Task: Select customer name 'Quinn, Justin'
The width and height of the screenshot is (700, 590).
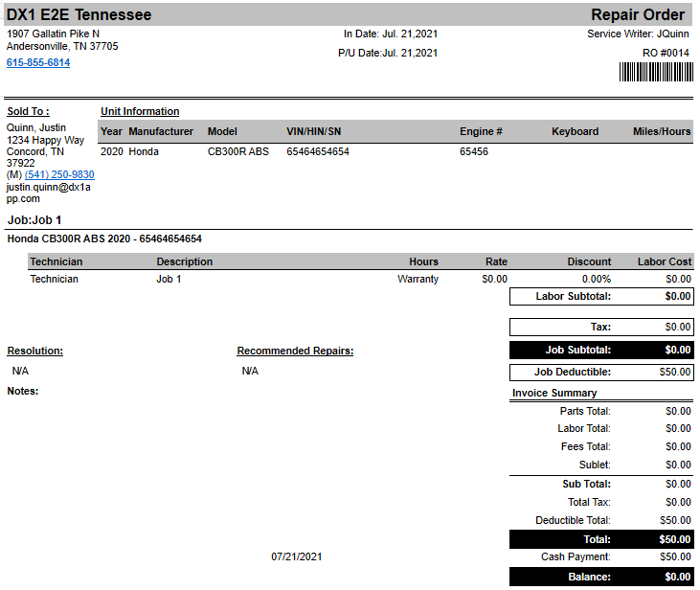Action: [36, 127]
